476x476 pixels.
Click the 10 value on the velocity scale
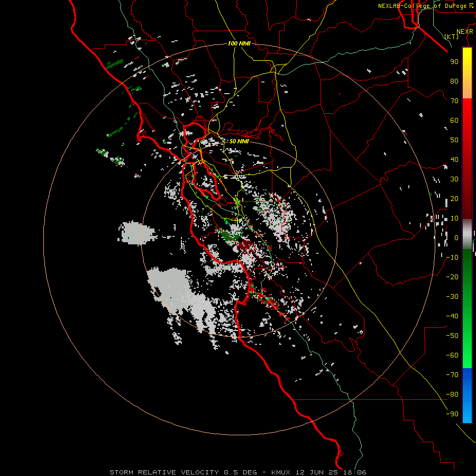point(454,218)
